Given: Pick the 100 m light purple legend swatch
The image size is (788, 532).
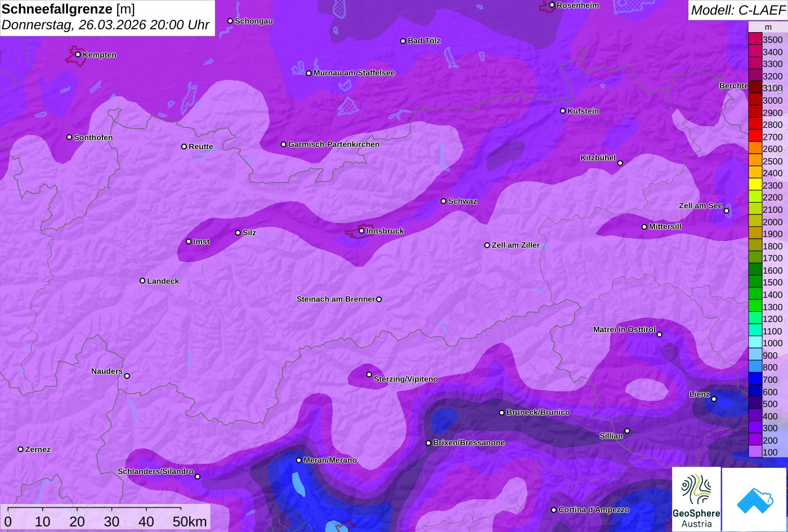Looking at the screenshot, I should pos(755,452).
